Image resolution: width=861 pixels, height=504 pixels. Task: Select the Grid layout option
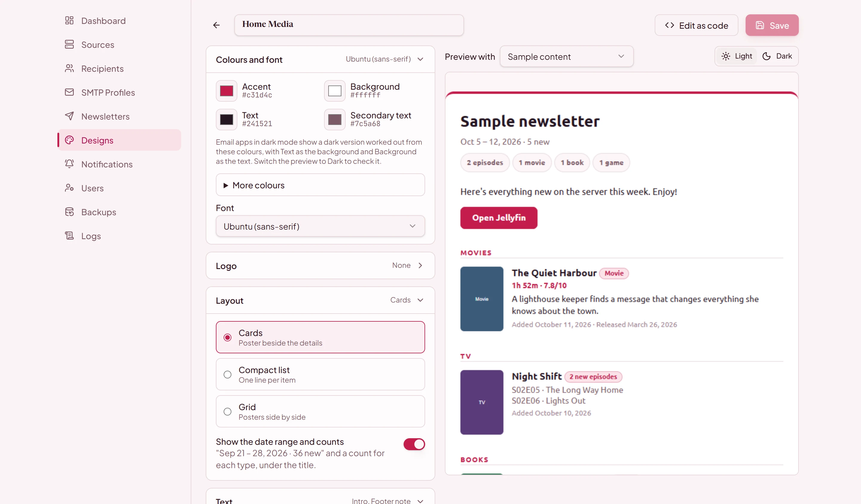coord(320,411)
